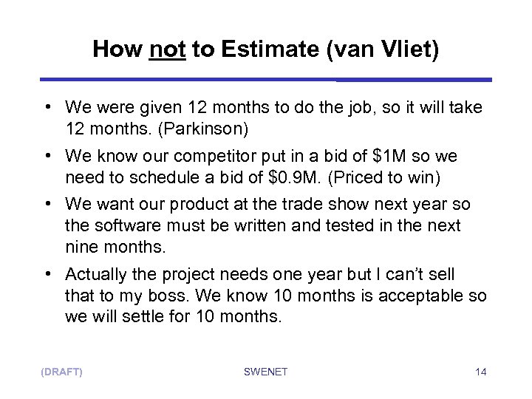Click the bullet dot before "Actually the project"
This screenshot has height=399, width=532.
coord(47,275)
